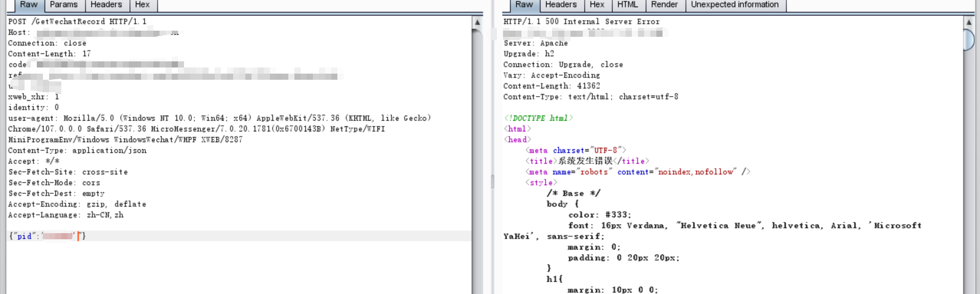Viewport: 980px width, 294px height.
Task: Click the 'Content-Type: application/json' header
Action: pyautogui.click(x=77, y=150)
